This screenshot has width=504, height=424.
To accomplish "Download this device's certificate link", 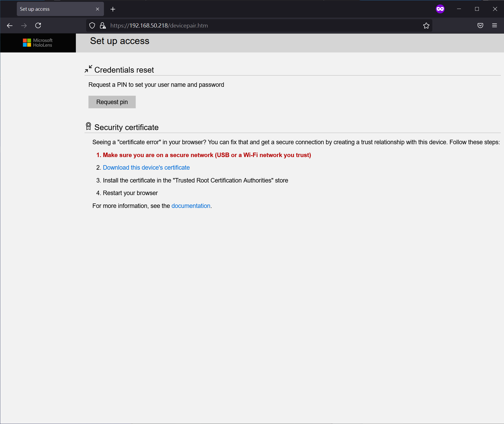I will point(146,168).
